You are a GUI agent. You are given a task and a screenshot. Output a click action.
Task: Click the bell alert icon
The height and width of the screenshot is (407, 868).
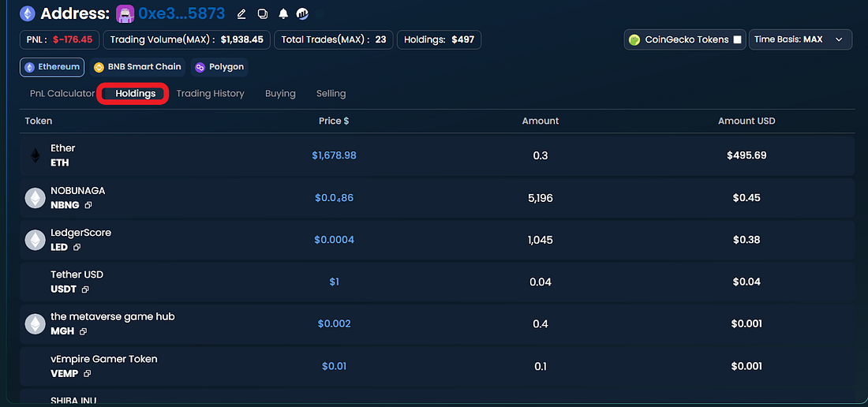[282, 14]
